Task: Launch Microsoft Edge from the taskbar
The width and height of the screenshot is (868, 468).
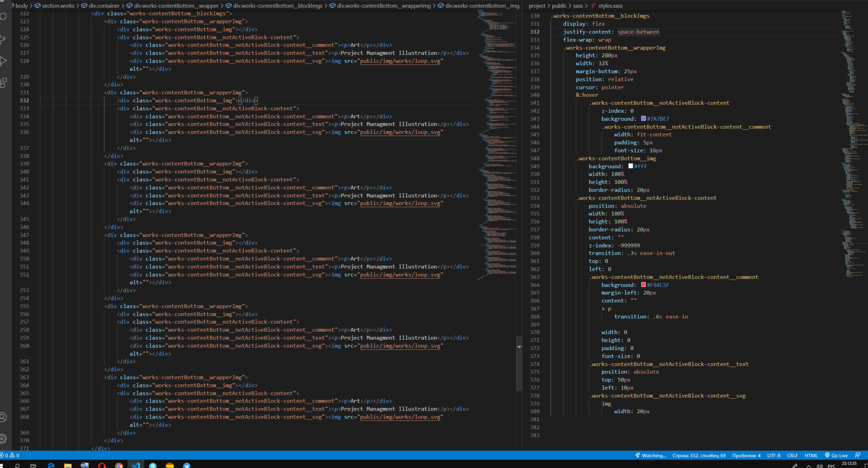Action: [51, 465]
